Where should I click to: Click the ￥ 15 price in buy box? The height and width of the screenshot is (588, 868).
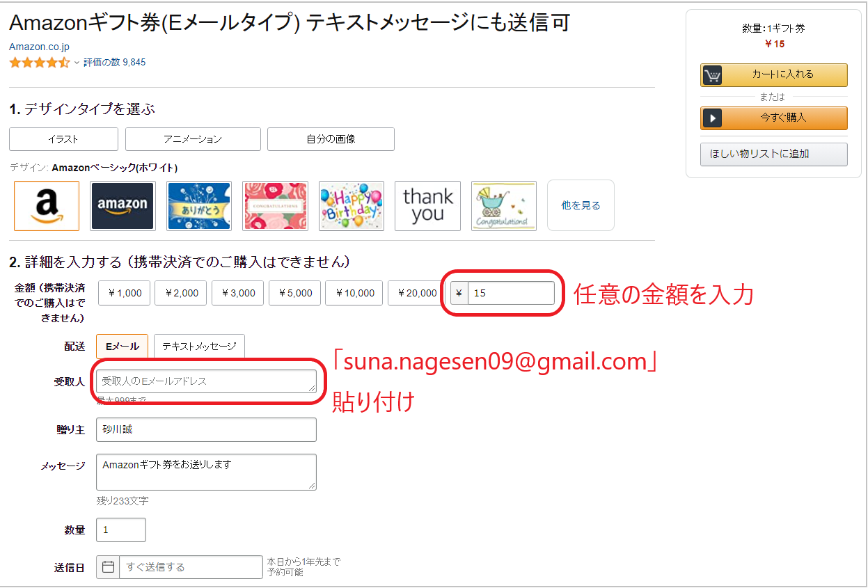pos(775,44)
